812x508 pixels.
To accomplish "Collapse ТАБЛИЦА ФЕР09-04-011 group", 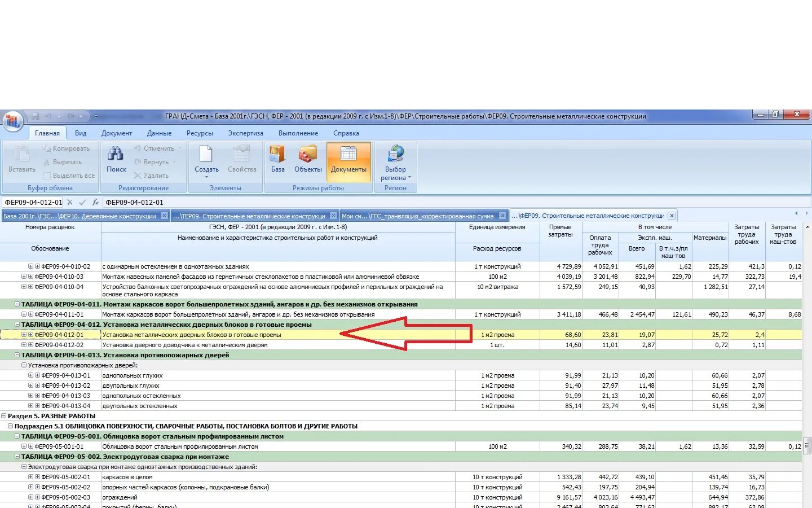I will coord(17,304).
